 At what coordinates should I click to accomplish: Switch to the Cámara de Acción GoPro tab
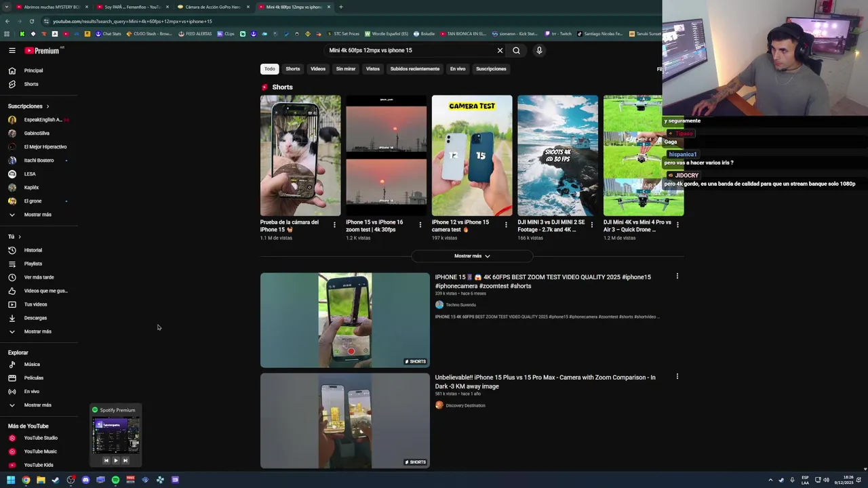click(213, 7)
